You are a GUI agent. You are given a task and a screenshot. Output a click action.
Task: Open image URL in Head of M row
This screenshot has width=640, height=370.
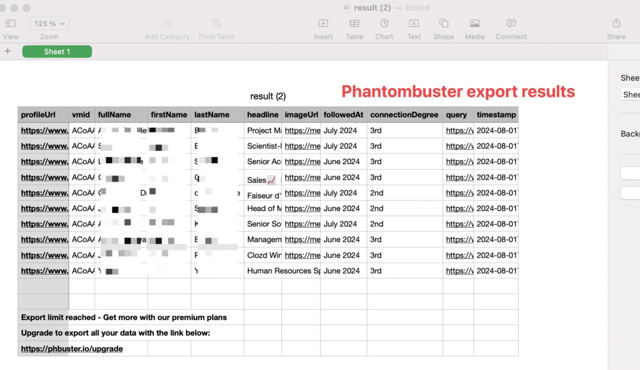[x=302, y=208]
